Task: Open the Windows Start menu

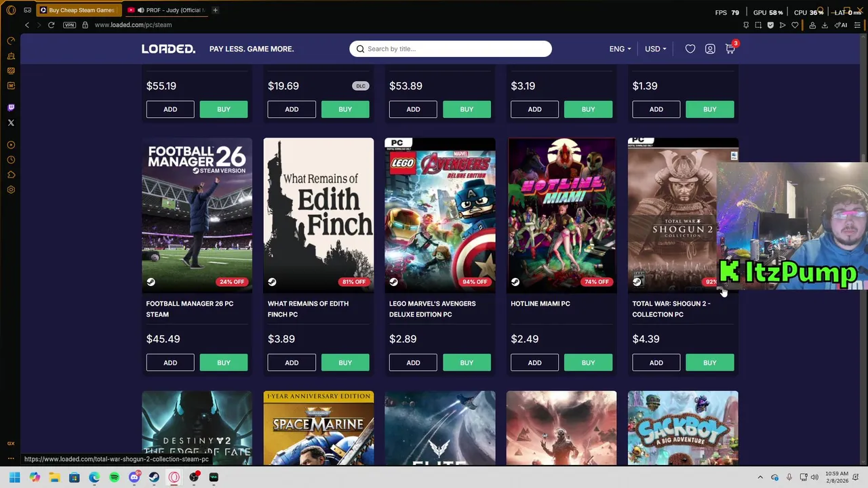Action: coord(14,477)
